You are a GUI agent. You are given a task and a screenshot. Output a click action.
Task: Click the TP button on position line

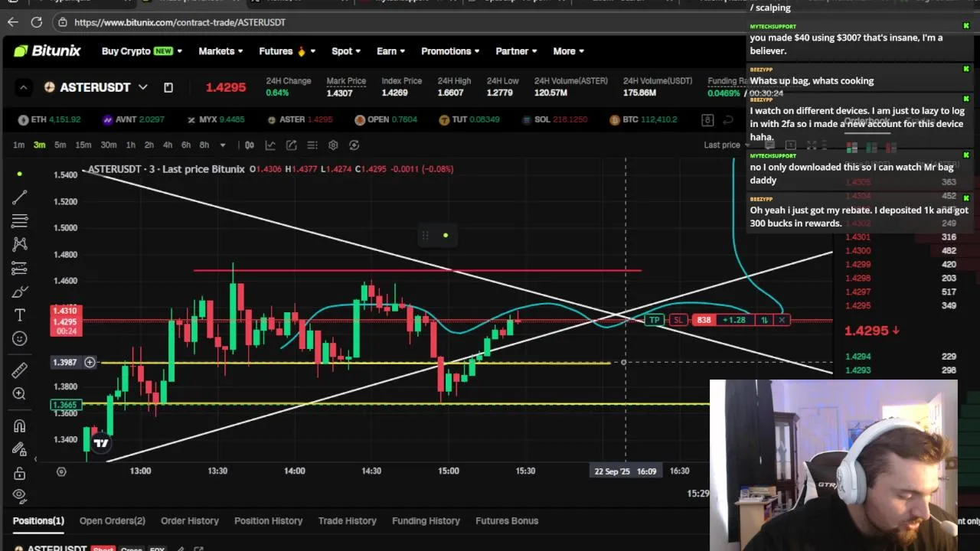pyautogui.click(x=655, y=320)
